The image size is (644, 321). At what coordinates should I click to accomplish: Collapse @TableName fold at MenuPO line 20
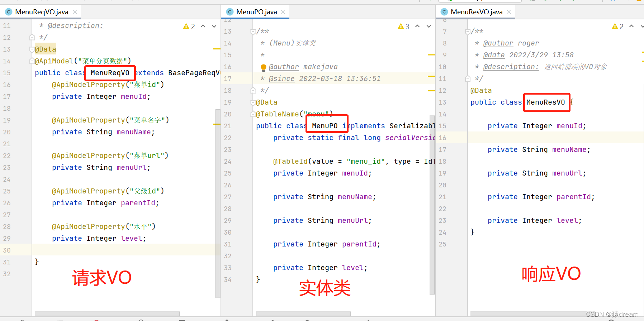point(253,114)
